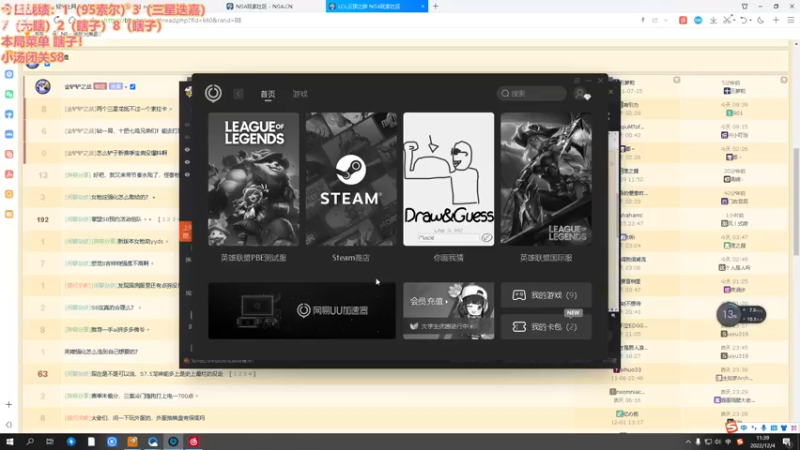Image resolution: width=800 pixels, height=450 pixels.
Task: Click the blue clock sidebar icon
Action: 9,74
